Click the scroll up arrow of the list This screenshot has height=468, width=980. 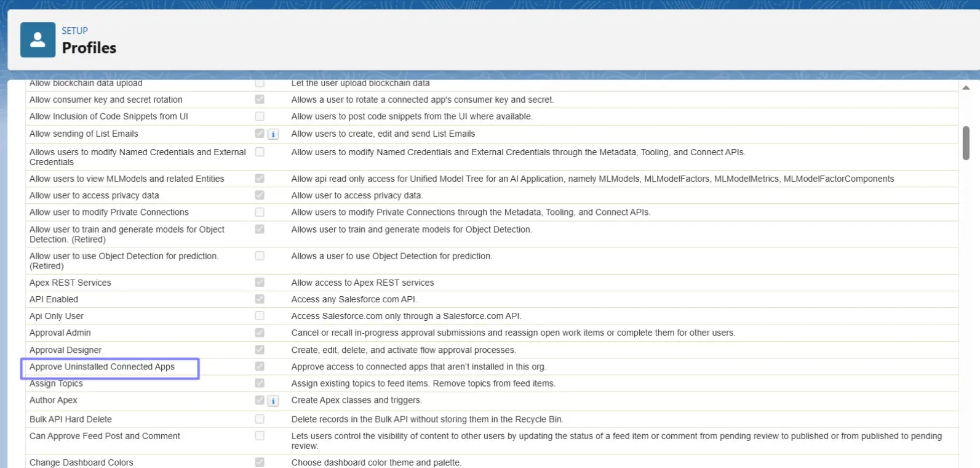966,88
